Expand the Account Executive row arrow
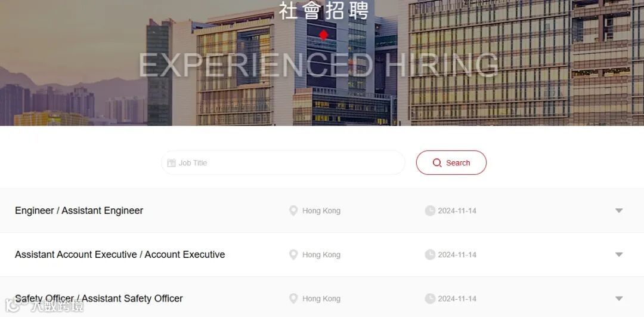 (x=619, y=254)
